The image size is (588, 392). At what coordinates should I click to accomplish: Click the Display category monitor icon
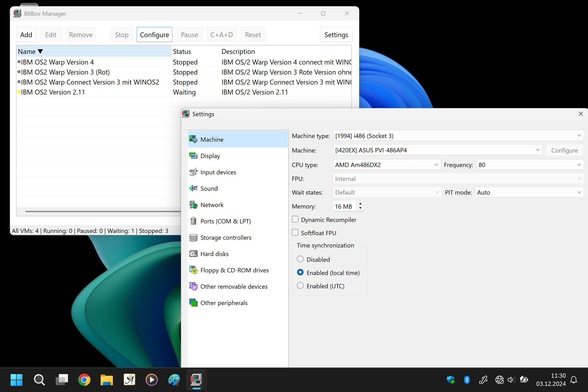[193, 156]
